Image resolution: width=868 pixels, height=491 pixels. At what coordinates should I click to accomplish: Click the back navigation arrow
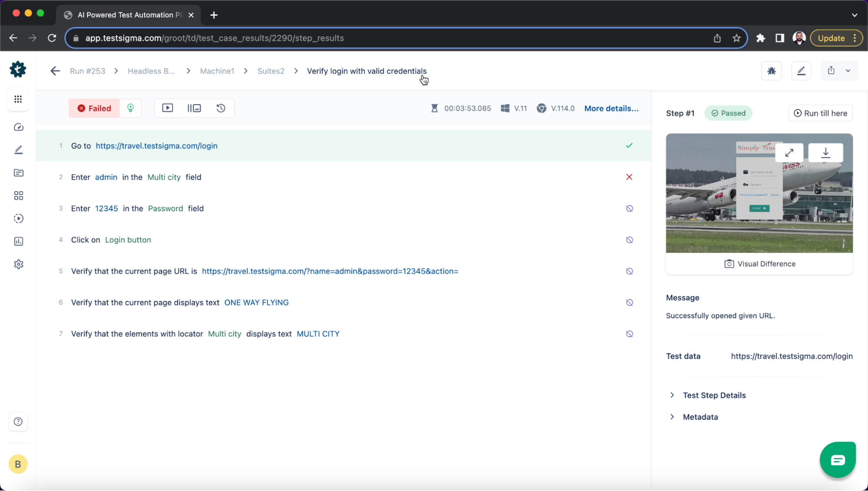pyautogui.click(x=56, y=71)
